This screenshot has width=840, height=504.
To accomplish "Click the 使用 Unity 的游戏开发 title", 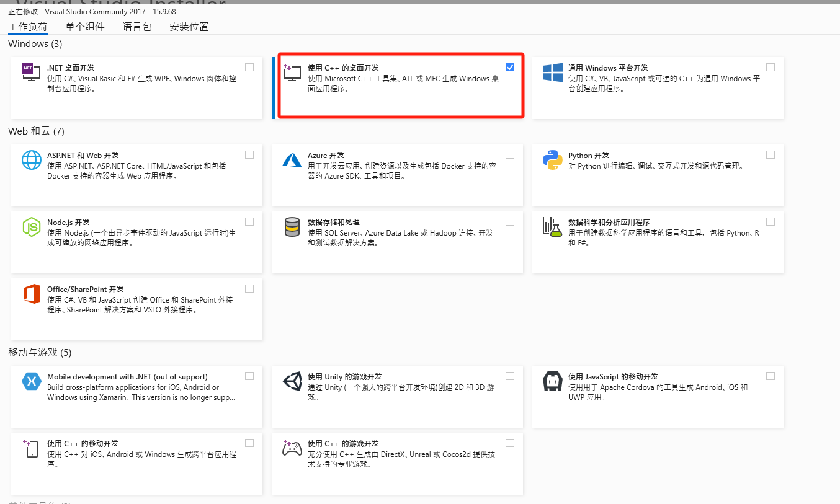I will pos(345,376).
